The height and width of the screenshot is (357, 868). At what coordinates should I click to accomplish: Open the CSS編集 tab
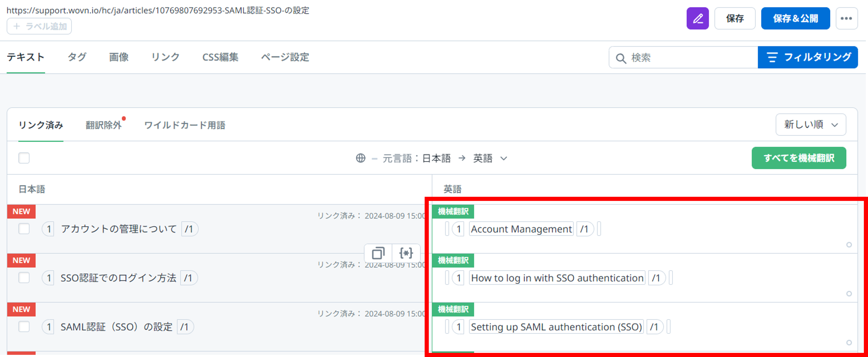pos(220,57)
